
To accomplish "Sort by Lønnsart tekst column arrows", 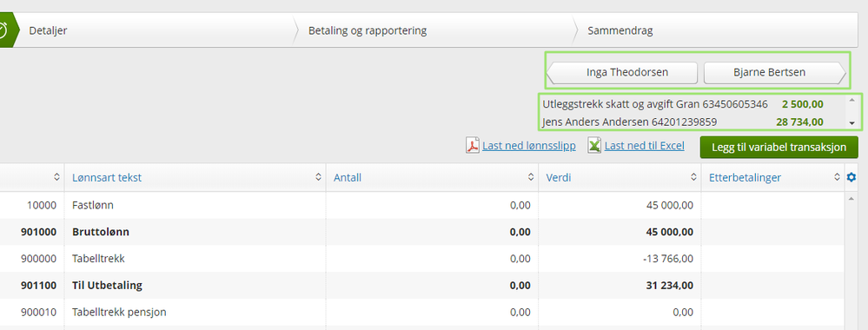I will [x=318, y=177].
